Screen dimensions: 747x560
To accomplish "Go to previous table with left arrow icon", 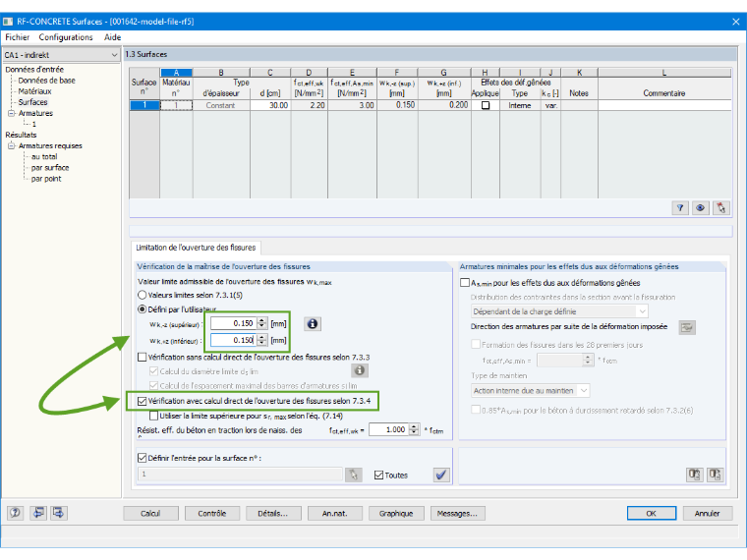I will coord(38,513).
